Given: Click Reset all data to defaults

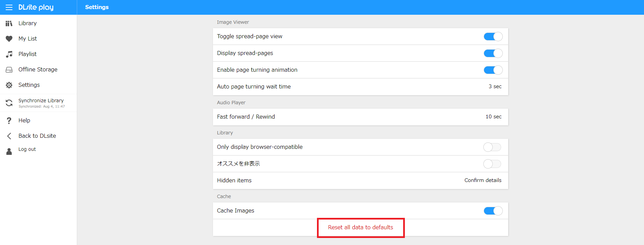Looking at the screenshot, I should coord(361,227).
